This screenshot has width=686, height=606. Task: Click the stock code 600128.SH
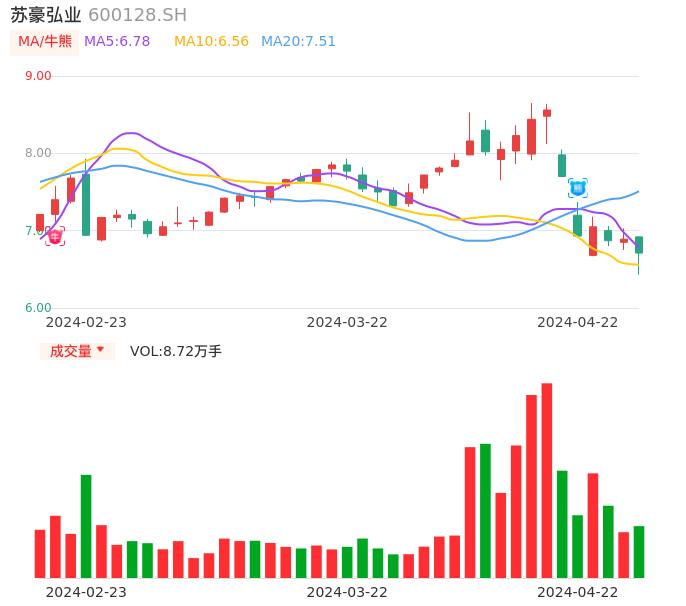tap(137, 15)
